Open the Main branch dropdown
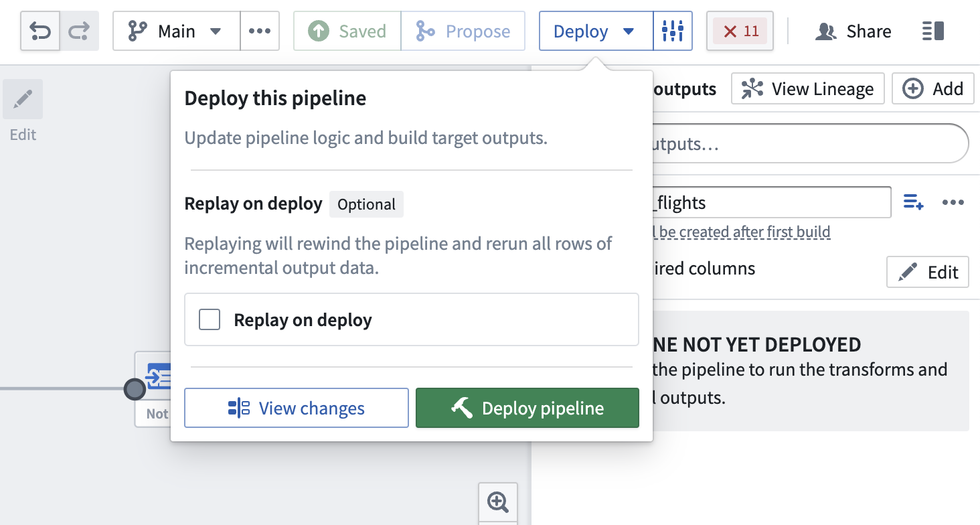980x525 pixels. pyautogui.click(x=176, y=31)
